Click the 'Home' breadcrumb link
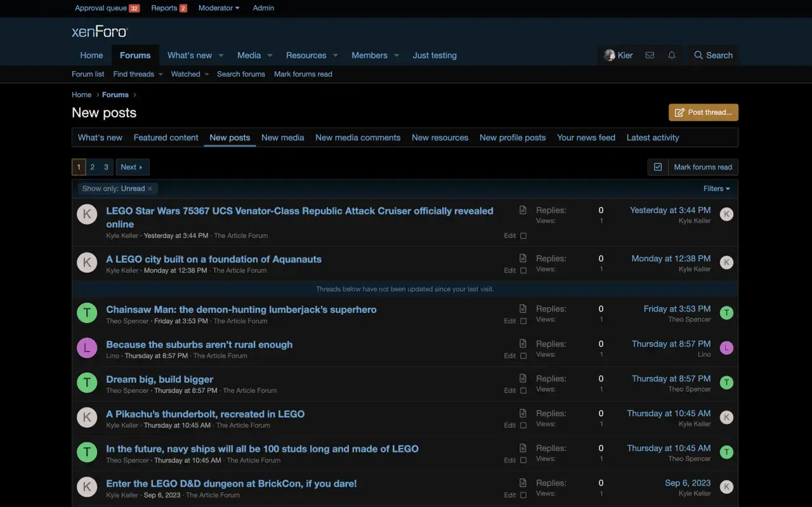The width and height of the screenshot is (812, 507). [x=81, y=95]
